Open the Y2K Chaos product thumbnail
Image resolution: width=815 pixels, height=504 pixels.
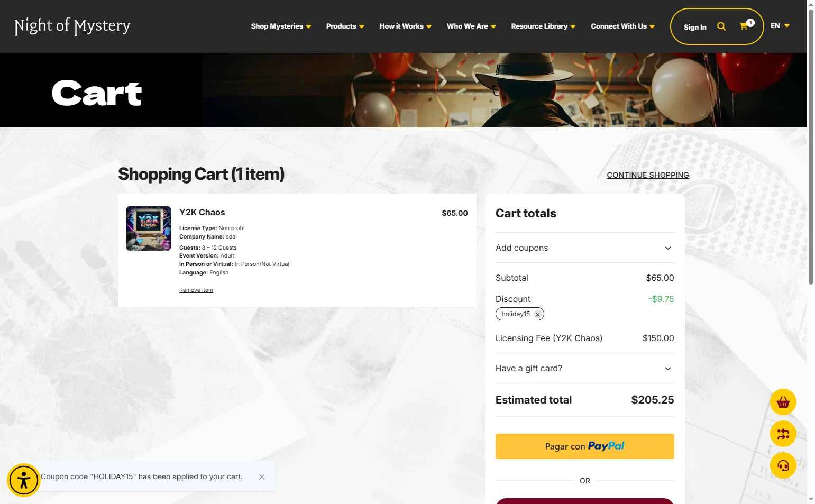pos(149,228)
